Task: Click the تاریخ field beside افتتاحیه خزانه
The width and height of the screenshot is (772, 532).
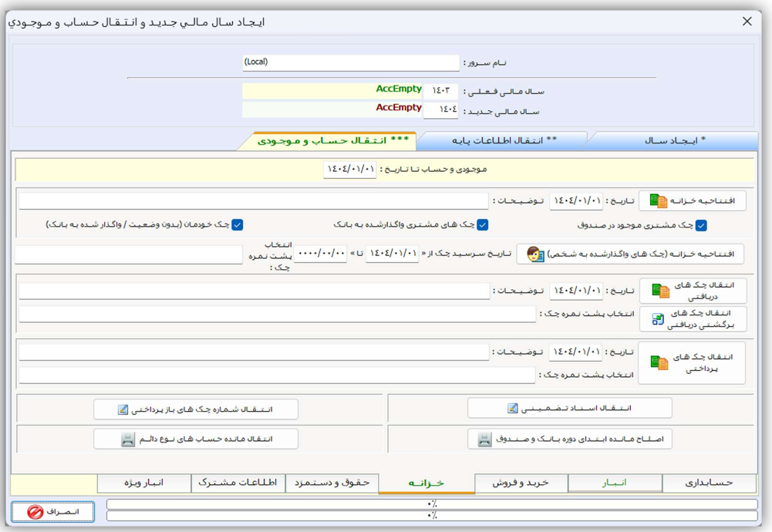Action: 576,200
